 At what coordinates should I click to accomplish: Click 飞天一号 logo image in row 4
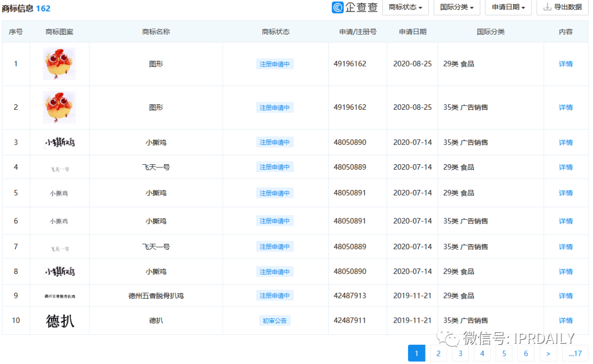click(60, 169)
